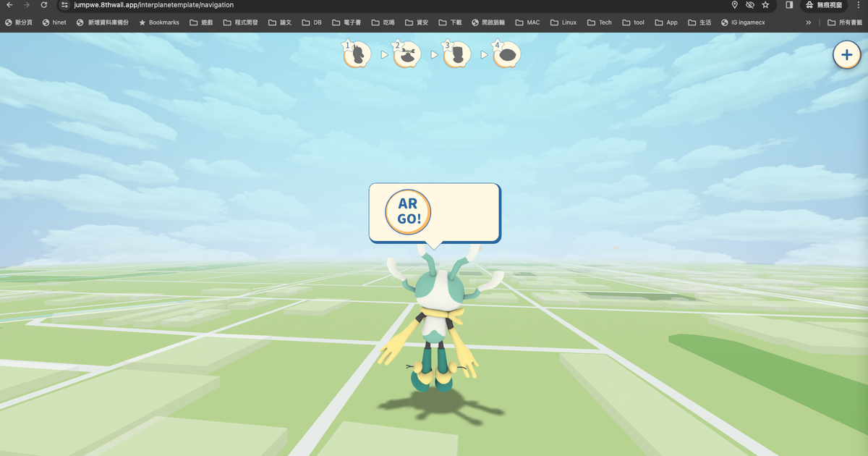
Task: Toggle the browser side panel
Action: (x=789, y=5)
